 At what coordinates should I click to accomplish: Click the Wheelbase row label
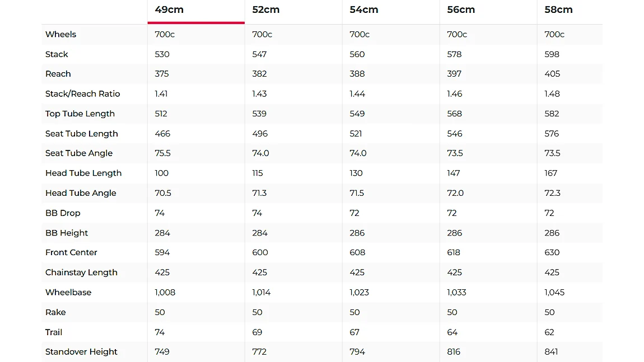68,292
